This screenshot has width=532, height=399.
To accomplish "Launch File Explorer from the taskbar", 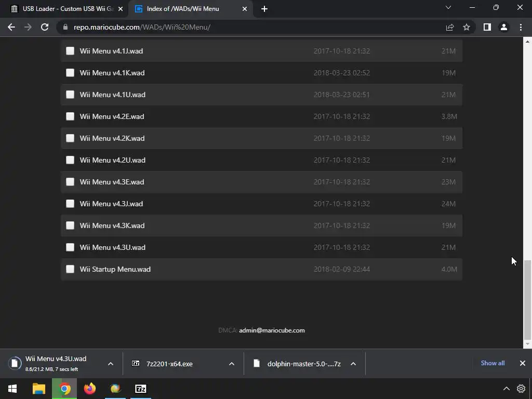I will point(38,389).
